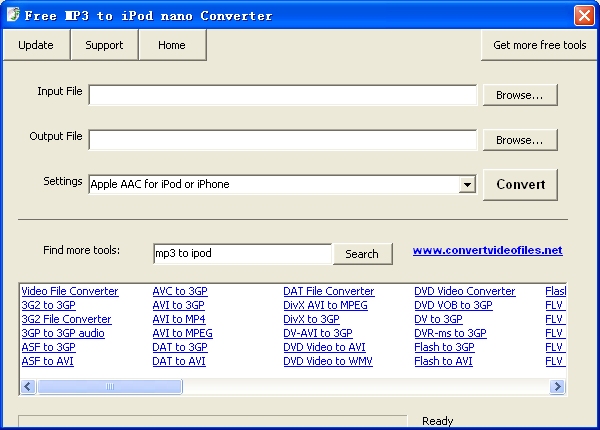Open the Home tab

pos(172,45)
